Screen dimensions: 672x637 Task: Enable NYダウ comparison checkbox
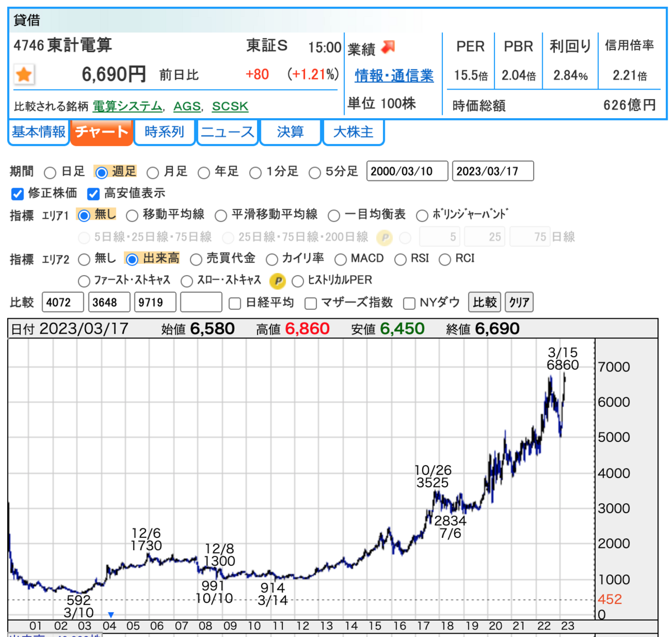coord(409,304)
